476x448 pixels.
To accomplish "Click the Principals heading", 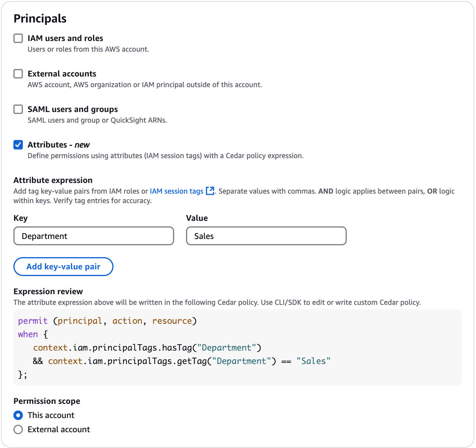I will (x=40, y=18).
